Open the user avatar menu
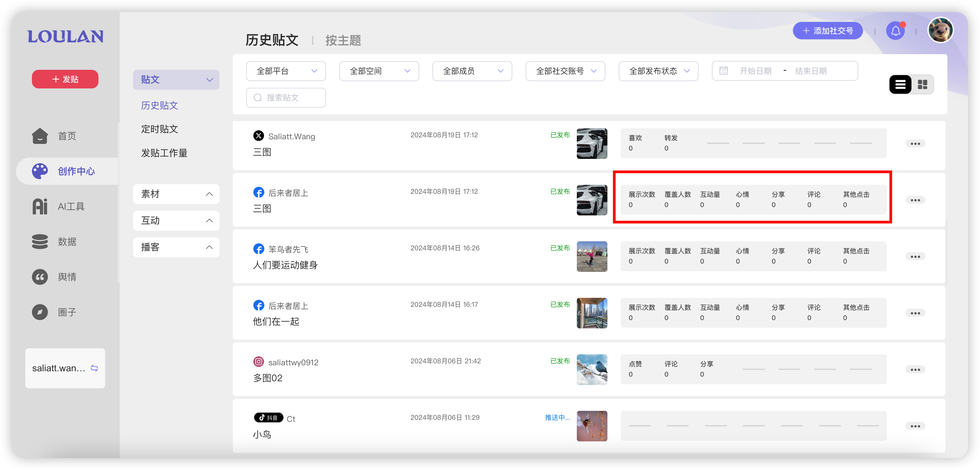 [940, 30]
